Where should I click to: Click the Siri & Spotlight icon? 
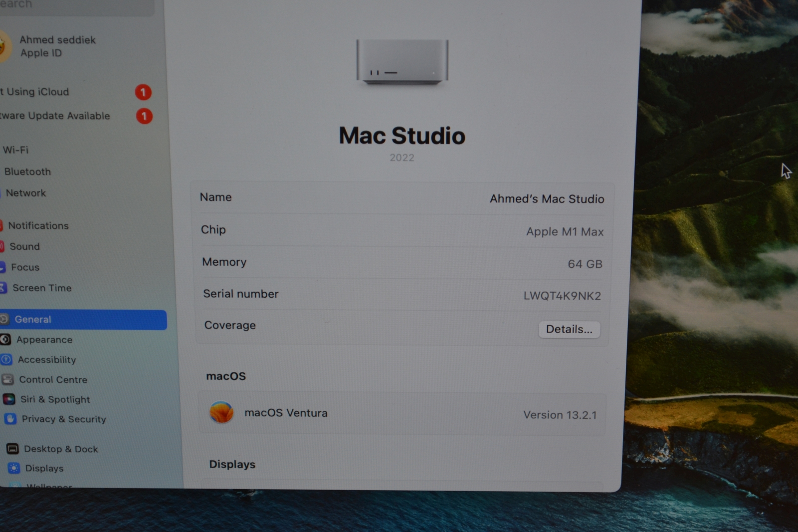pyautogui.click(x=9, y=399)
